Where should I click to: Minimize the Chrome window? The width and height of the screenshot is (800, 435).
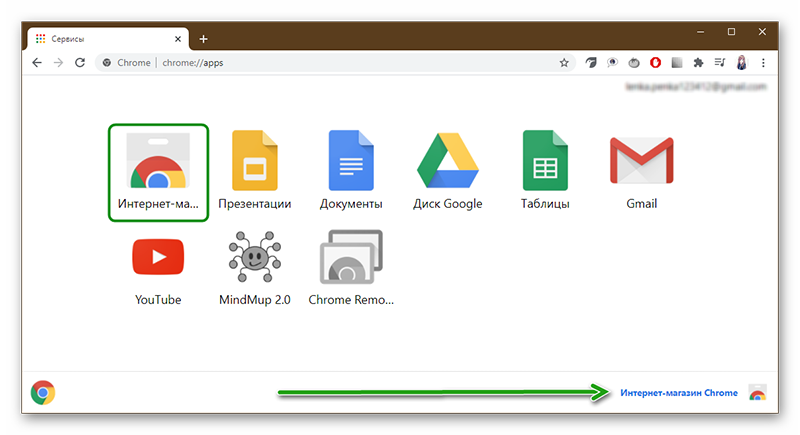[x=701, y=32]
